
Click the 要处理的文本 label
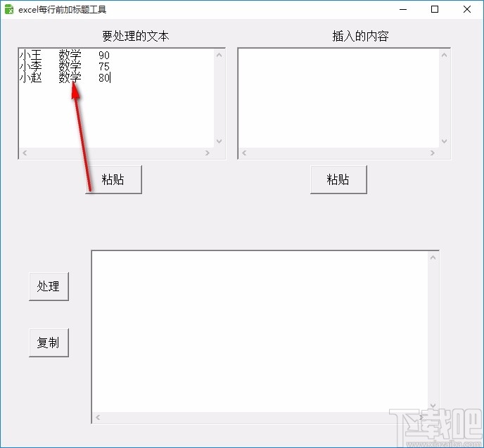pyautogui.click(x=136, y=36)
